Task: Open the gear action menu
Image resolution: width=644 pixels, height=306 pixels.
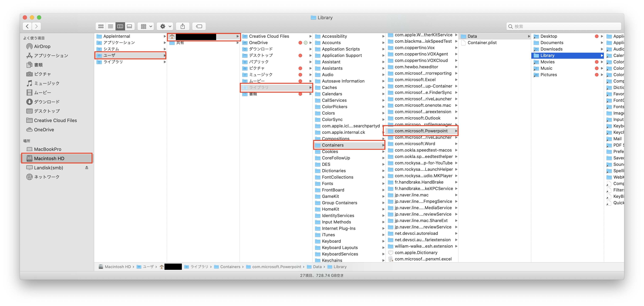Action: click(x=165, y=26)
